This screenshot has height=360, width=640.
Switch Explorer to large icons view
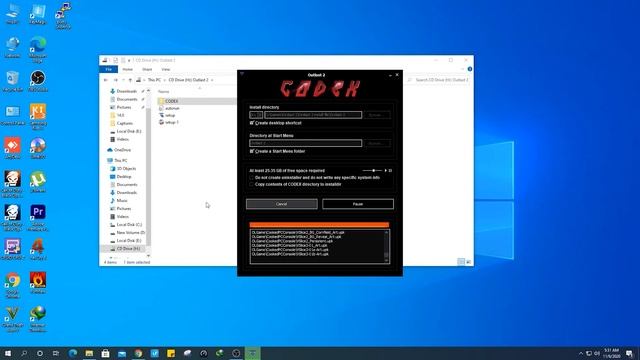(468, 262)
